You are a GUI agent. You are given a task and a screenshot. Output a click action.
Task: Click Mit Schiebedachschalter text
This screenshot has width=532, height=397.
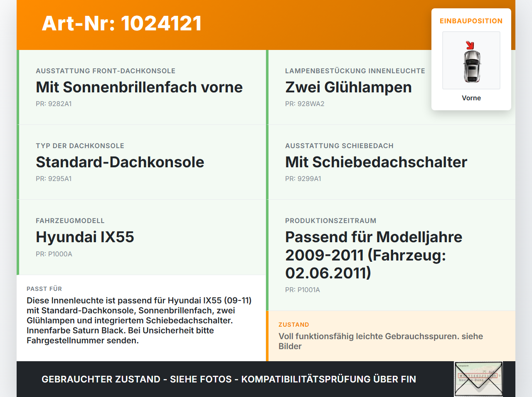[x=376, y=162]
